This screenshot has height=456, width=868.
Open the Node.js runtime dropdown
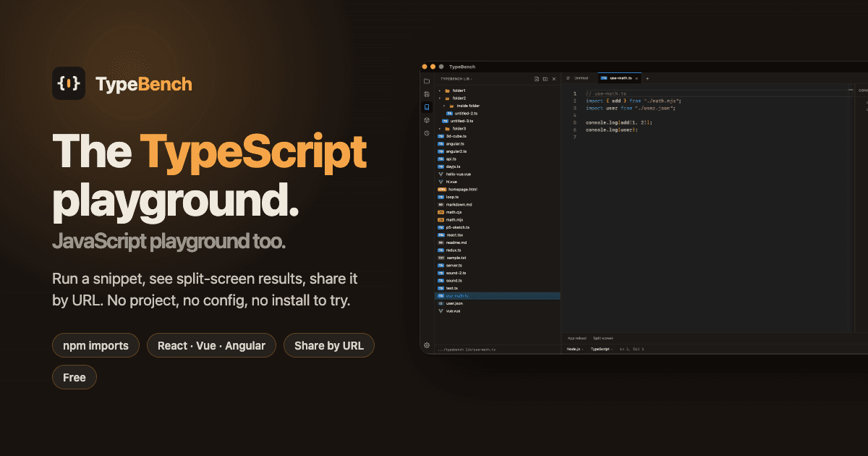pyautogui.click(x=575, y=349)
